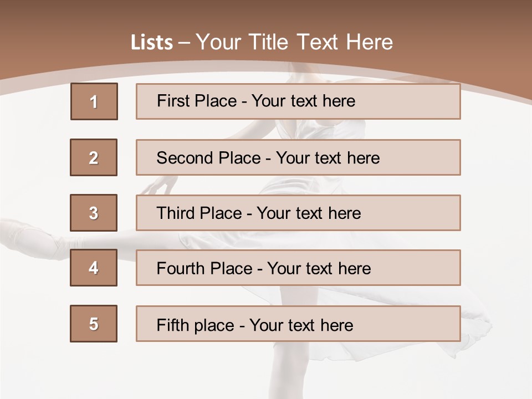The image size is (532, 399).
Task: Click the brown box numbered 3
Action: click(x=94, y=213)
